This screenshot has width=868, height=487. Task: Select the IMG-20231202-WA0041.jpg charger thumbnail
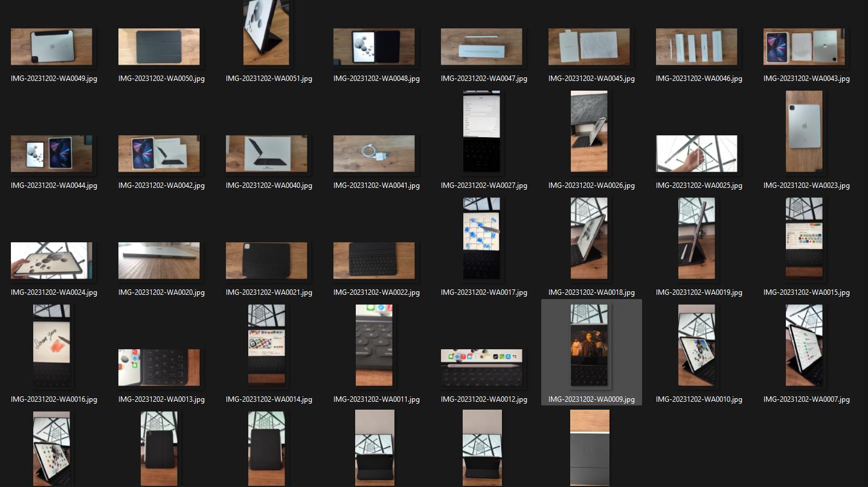[374, 153]
